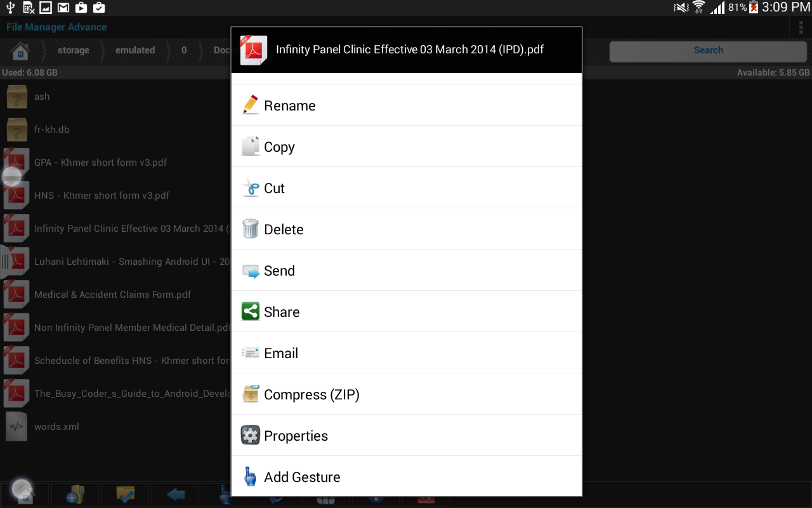Click the scissors Cut entry
The image size is (812, 508).
(x=407, y=188)
